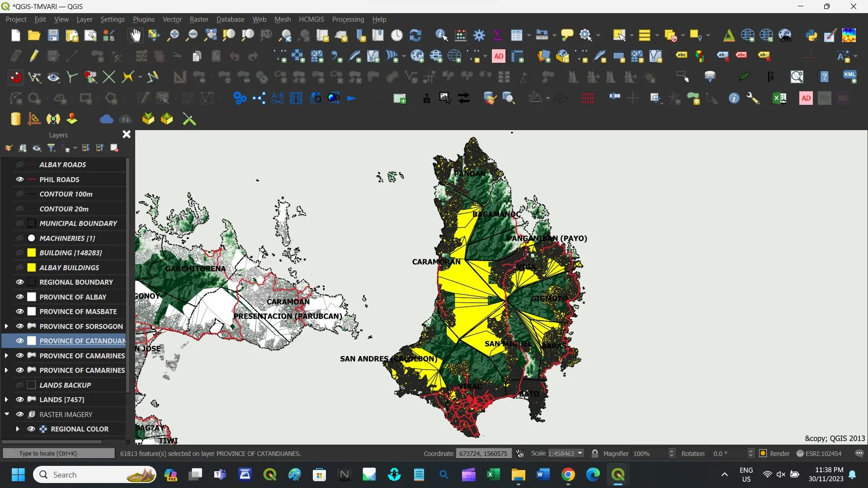Open the Python Console
This screenshot has width=868, height=488.
click(x=812, y=35)
